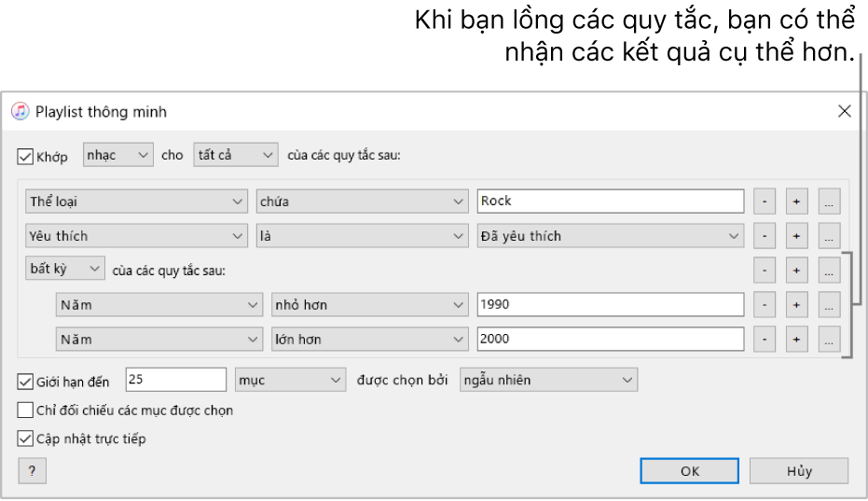Open the Năm dropdown in the nhỏ hơn row
The width and height of the screenshot is (868, 501).
(x=158, y=305)
